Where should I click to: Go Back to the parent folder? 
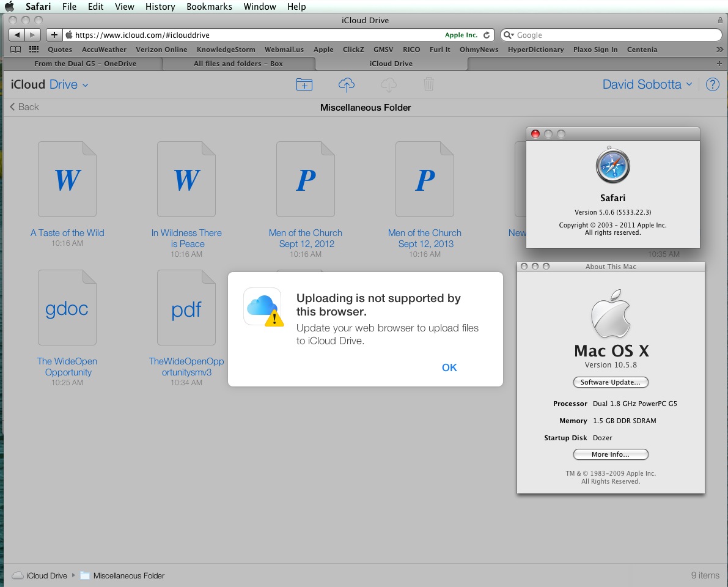click(x=24, y=107)
